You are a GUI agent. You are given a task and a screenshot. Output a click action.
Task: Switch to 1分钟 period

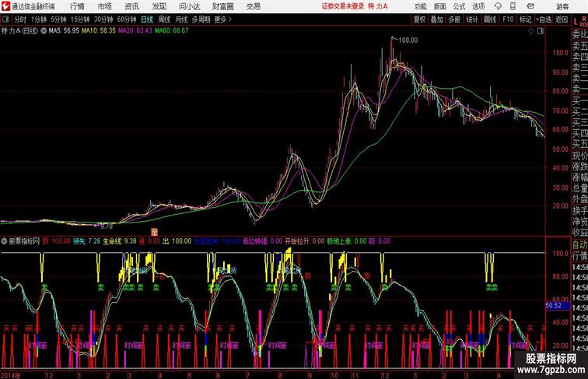coord(39,19)
